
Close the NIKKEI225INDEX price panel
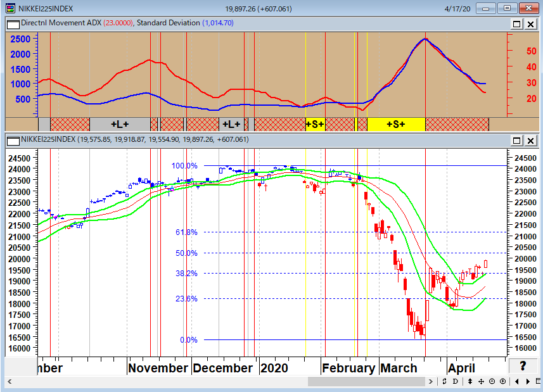point(530,141)
